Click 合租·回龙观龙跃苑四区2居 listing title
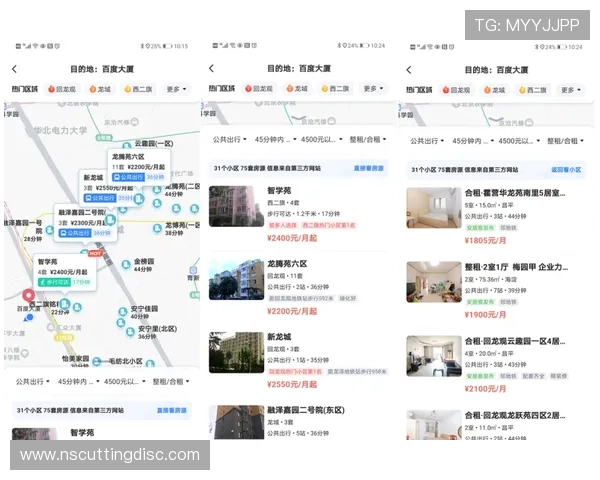Viewport: 600px width, 480px height. point(515,415)
